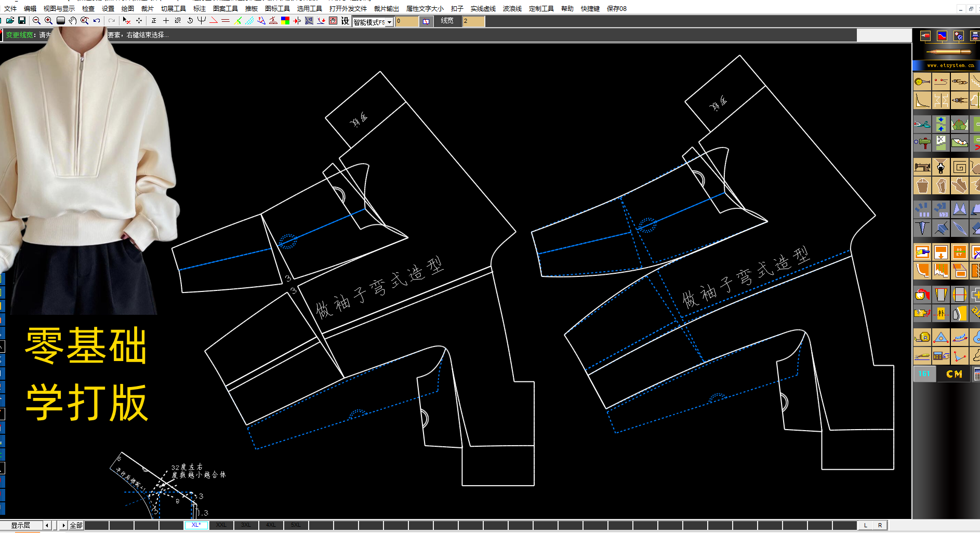This screenshot has width=980, height=533.
Task: Open the 帮助 menu
Action: (567, 8)
